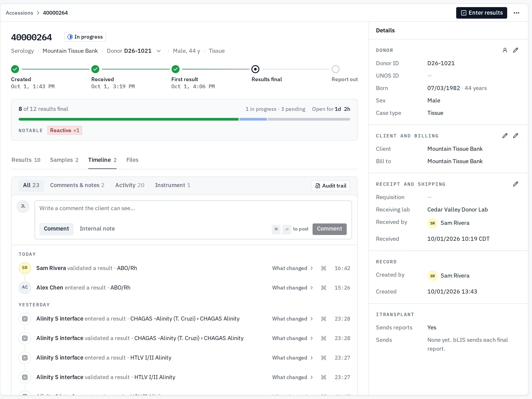This screenshot has height=399, width=532.
Task: Post with the gray Comment button
Action: pyautogui.click(x=329, y=229)
